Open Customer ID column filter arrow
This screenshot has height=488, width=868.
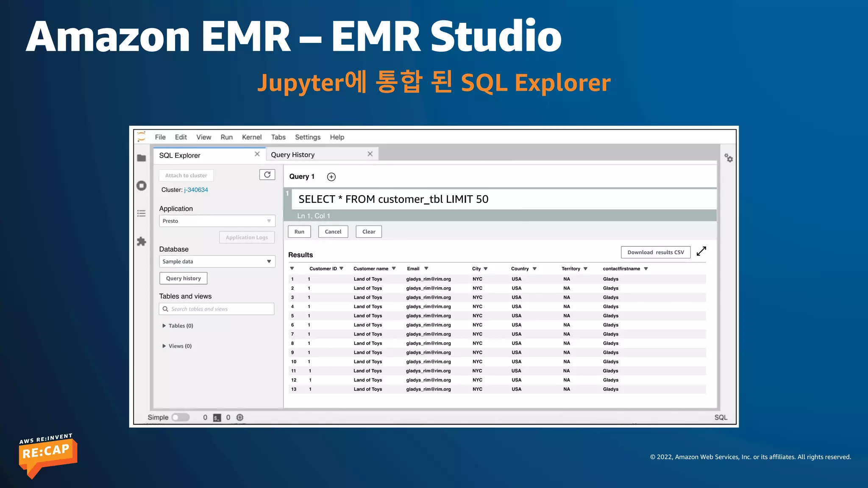coord(342,269)
